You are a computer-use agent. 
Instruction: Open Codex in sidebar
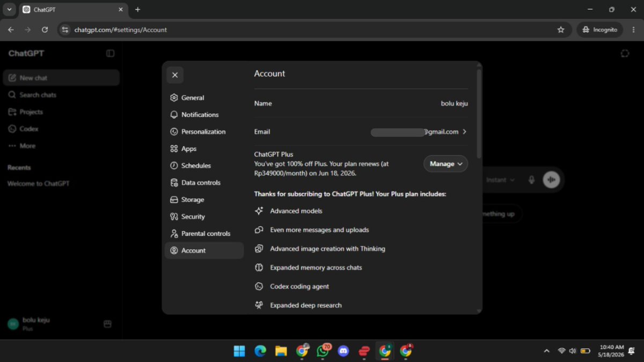pyautogui.click(x=61, y=129)
